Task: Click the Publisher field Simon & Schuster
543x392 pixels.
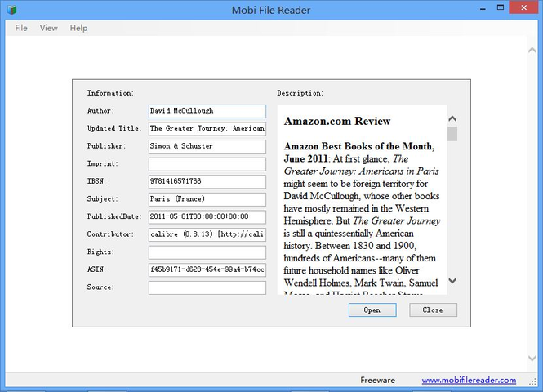Action: (x=207, y=146)
